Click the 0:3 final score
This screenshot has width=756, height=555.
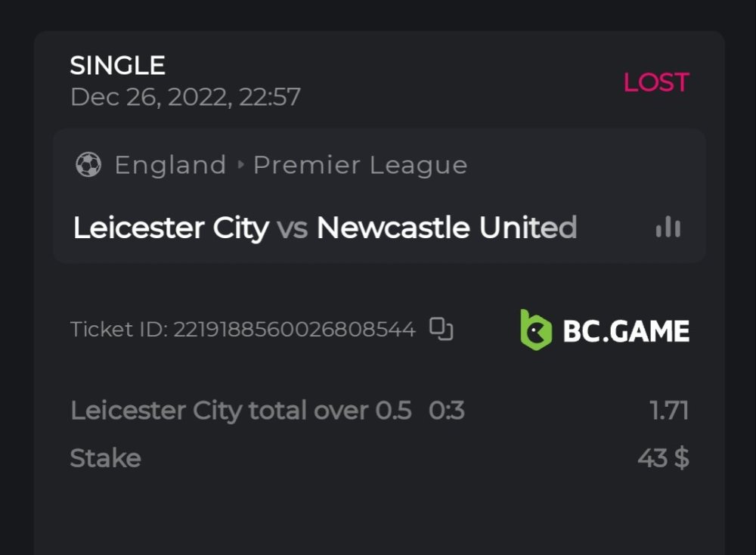[x=446, y=411]
